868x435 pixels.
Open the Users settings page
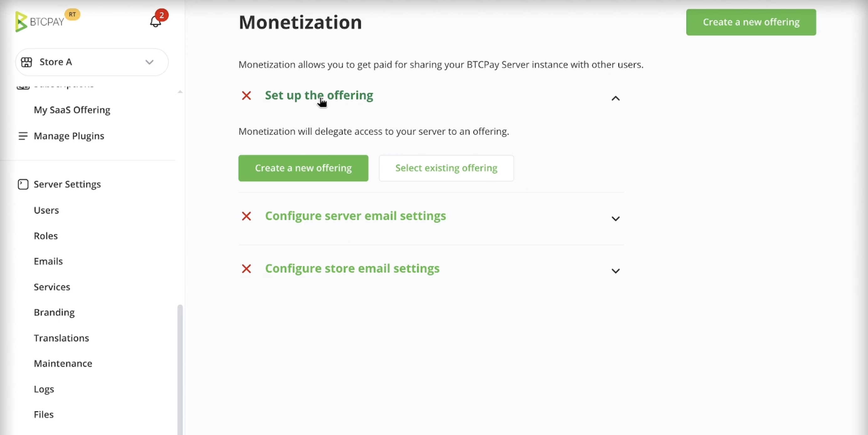coord(46,210)
